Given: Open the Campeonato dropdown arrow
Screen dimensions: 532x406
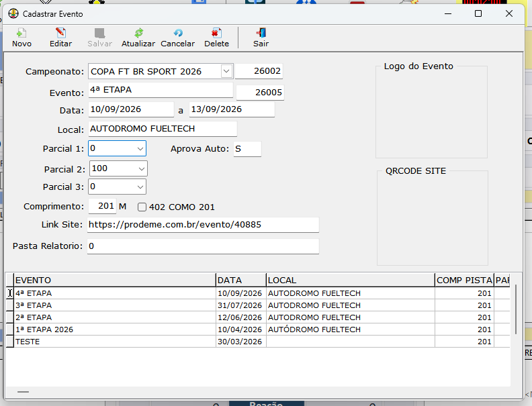Looking at the screenshot, I should tap(226, 72).
